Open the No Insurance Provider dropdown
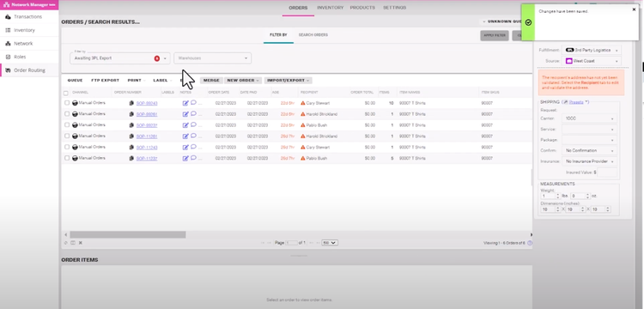Screen dimensions: 644x309 pos(589,161)
